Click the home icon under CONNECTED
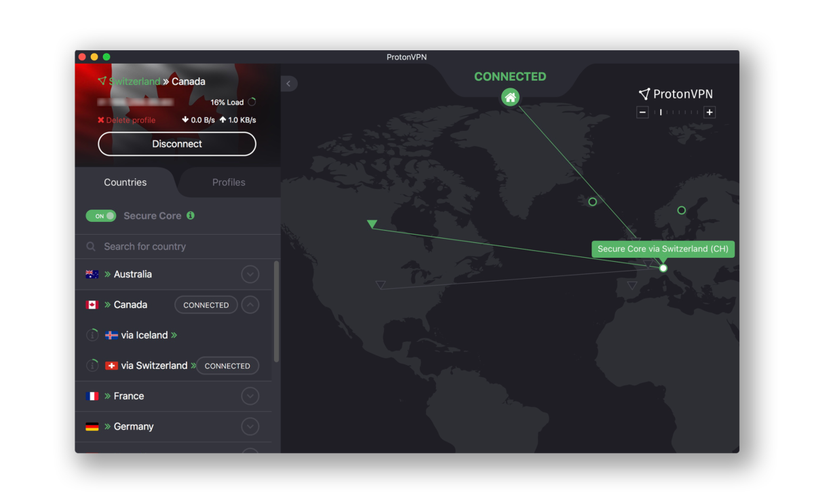 pyautogui.click(x=510, y=97)
